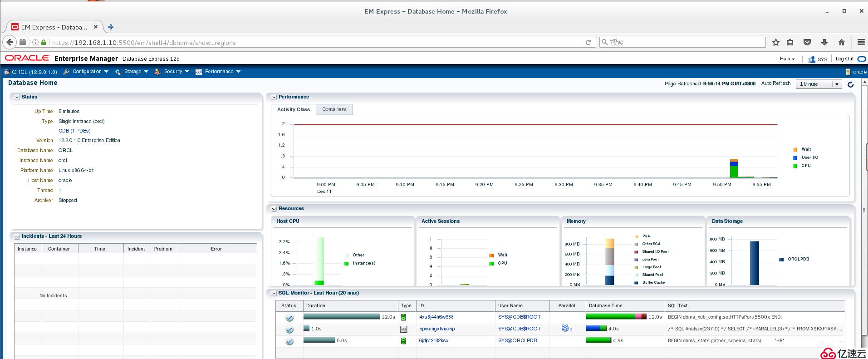Open the Help dropdown
Viewport: 868px width, 359px height.
tap(787, 59)
